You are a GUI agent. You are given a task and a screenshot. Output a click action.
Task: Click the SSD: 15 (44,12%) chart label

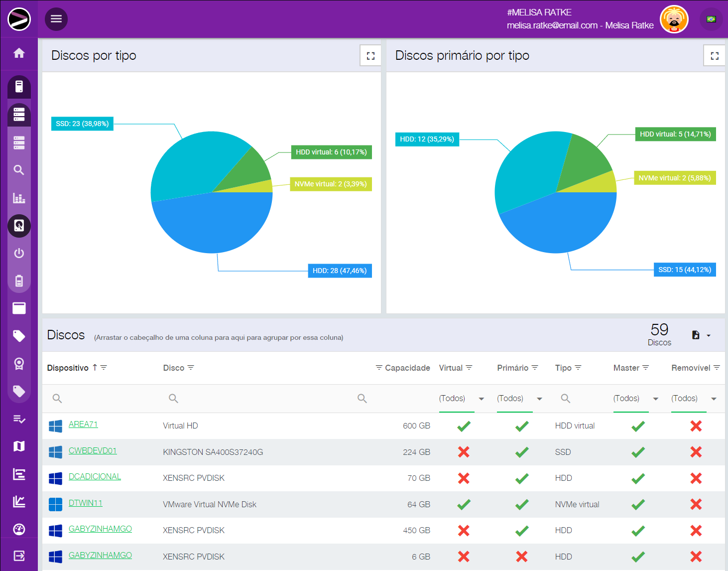coord(684,270)
